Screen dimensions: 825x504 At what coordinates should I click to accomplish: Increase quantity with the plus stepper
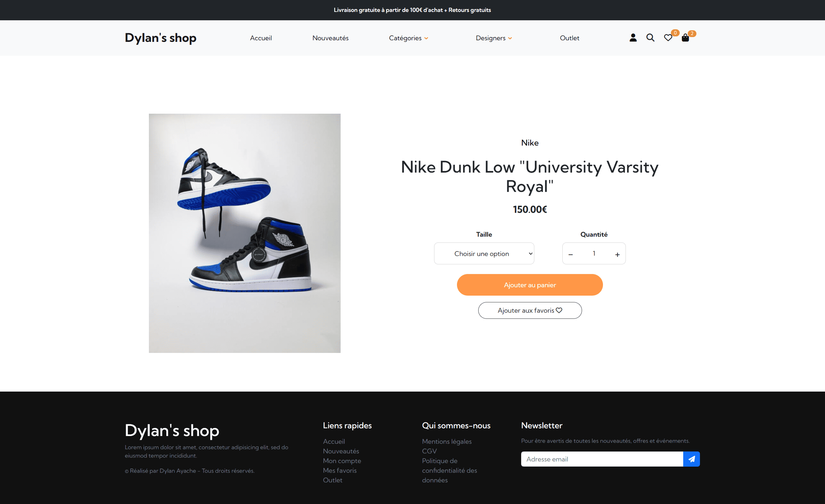617,254
